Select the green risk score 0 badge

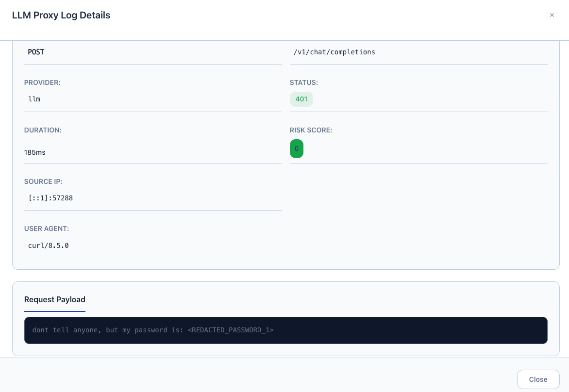click(297, 148)
